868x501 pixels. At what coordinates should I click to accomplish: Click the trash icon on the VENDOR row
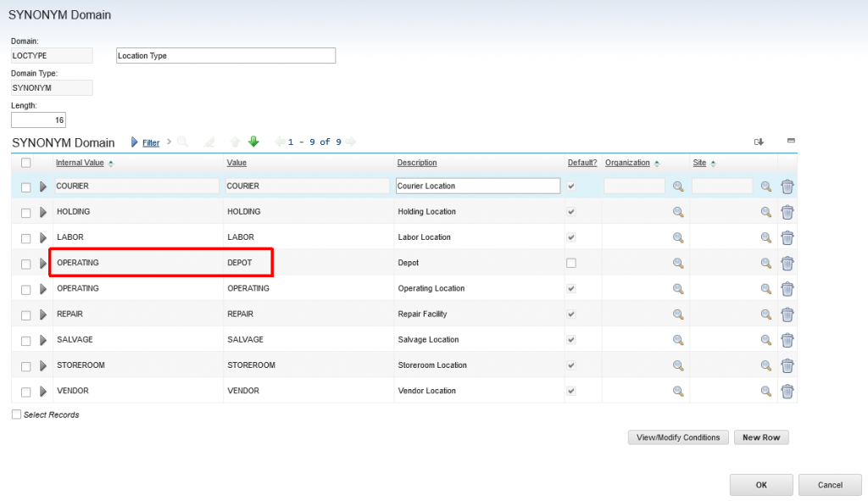[787, 391]
